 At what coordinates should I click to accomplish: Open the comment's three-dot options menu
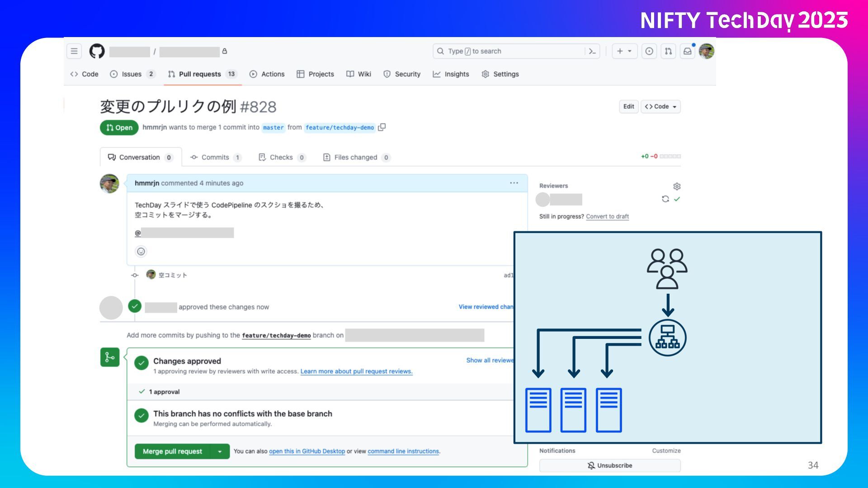514,183
